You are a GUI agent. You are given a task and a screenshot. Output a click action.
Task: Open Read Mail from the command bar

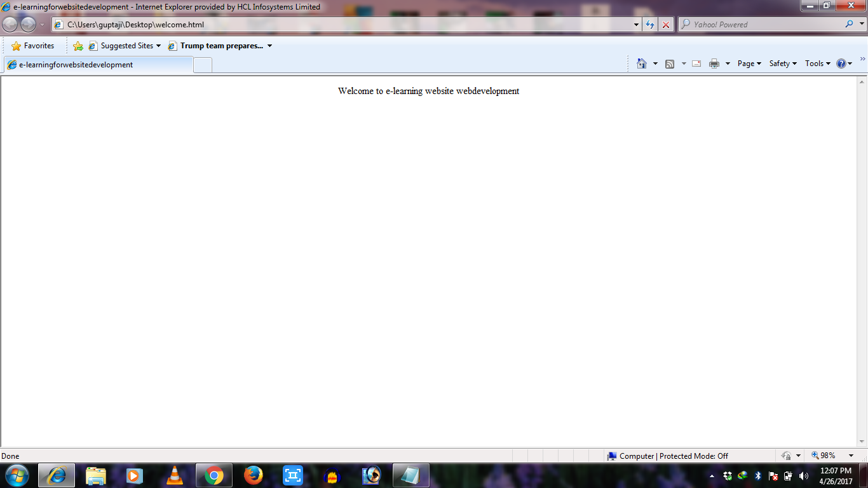[x=695, y=64]
